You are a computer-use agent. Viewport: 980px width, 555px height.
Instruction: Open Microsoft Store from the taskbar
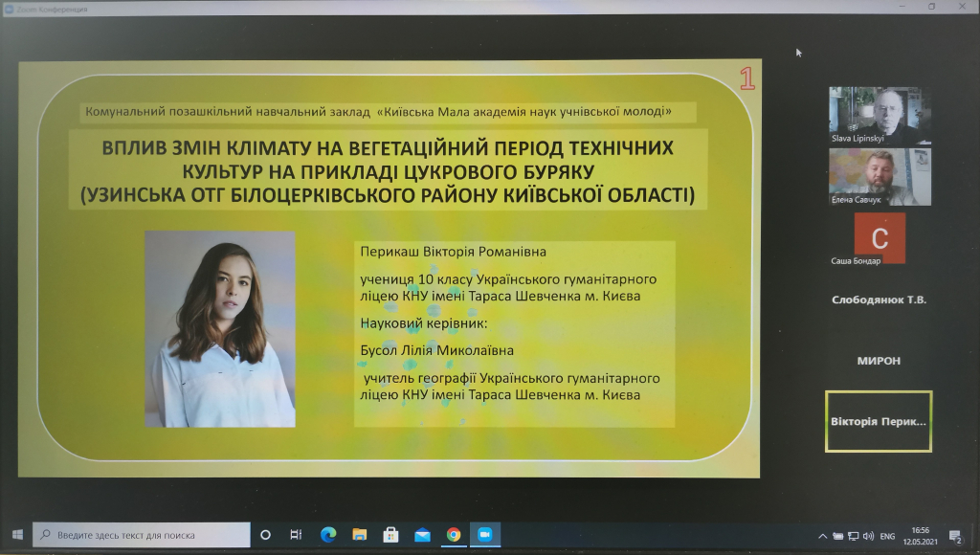click(x=390, y=535)
